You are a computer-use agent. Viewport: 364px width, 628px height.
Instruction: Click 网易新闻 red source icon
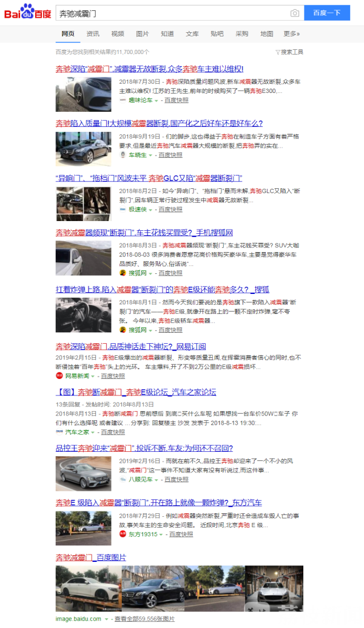tap(59, 376)
